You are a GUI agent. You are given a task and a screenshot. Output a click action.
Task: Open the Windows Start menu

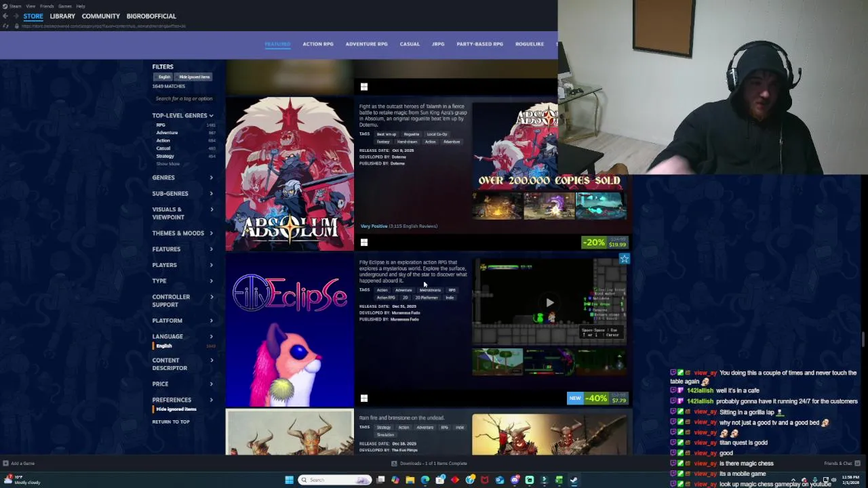(x=289, y=480)
